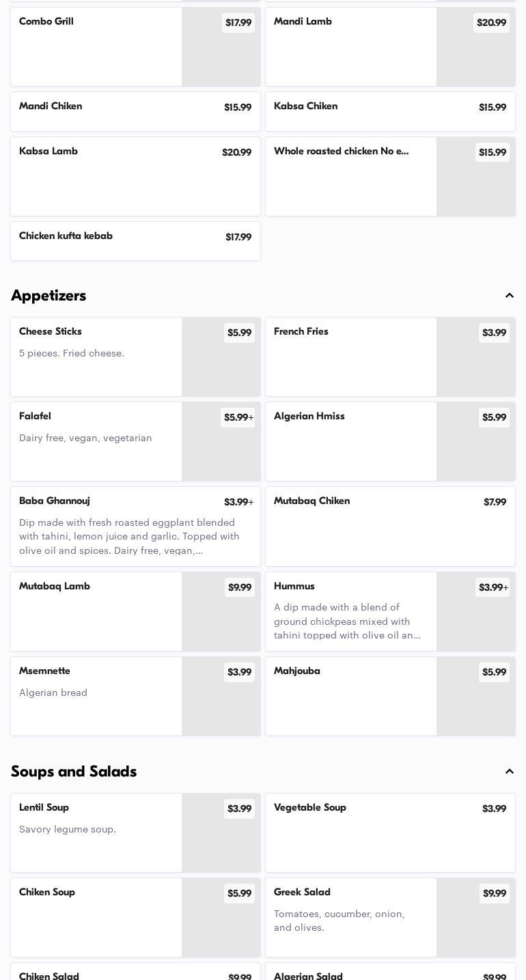Pick the Vegetable Soup item
The width and height of the screenshot is (526, 980).
click(390, 832)
